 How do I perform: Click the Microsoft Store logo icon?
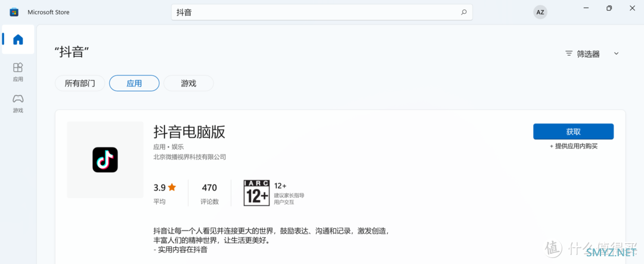14,13
